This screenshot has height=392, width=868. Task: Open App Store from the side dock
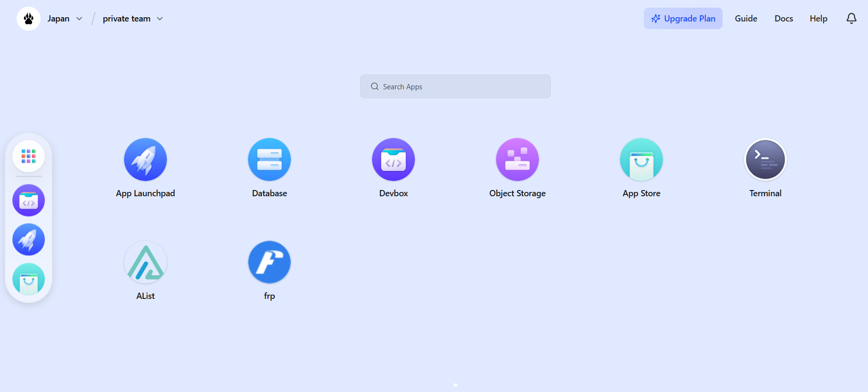[29, 279]
